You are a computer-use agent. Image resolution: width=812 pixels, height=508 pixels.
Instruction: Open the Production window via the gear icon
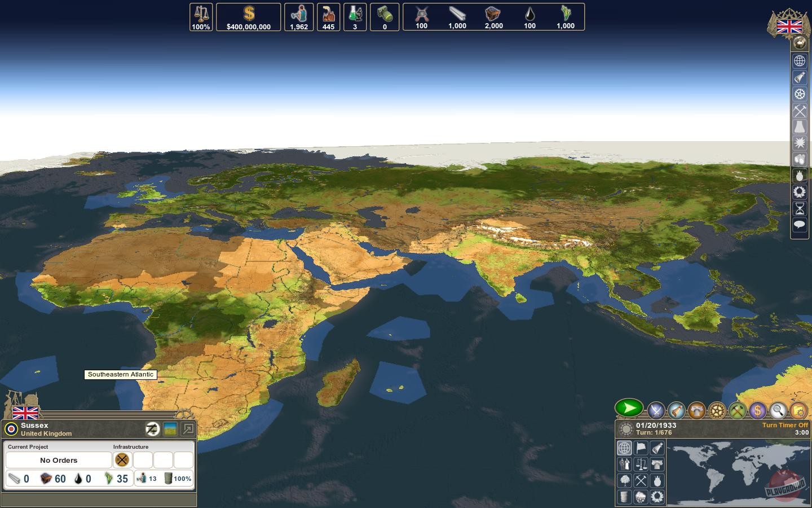(716, 411)
